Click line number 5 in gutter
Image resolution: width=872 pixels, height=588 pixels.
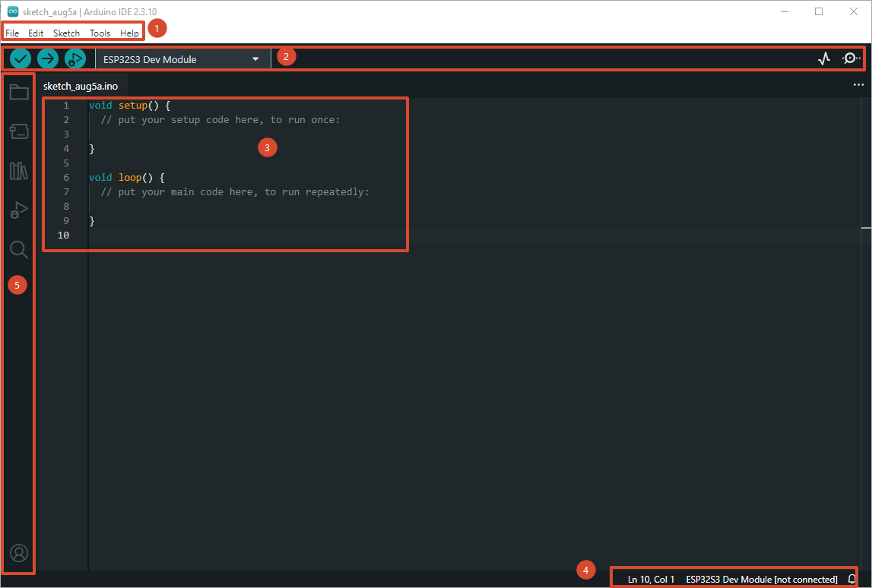(66, 163)
